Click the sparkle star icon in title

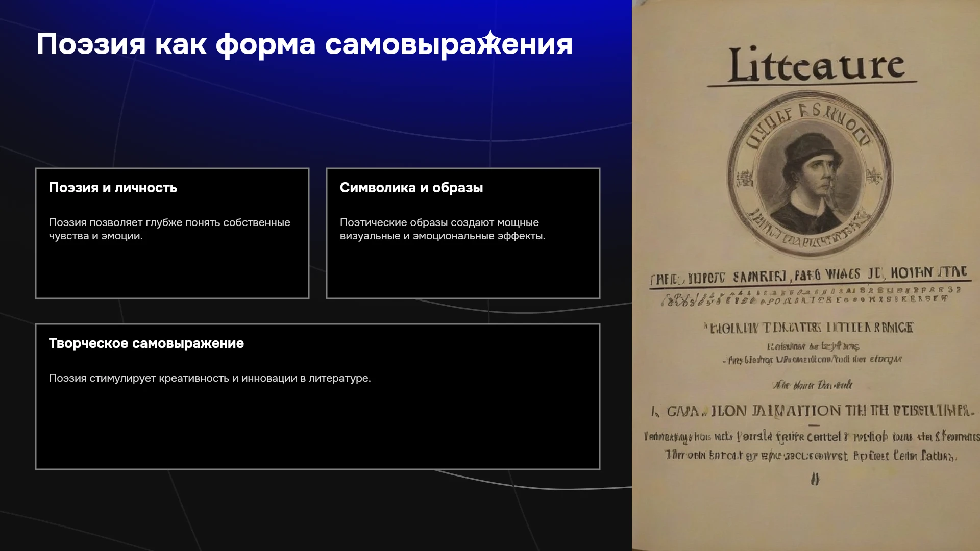pyautogui.click(x=490, y=38)
